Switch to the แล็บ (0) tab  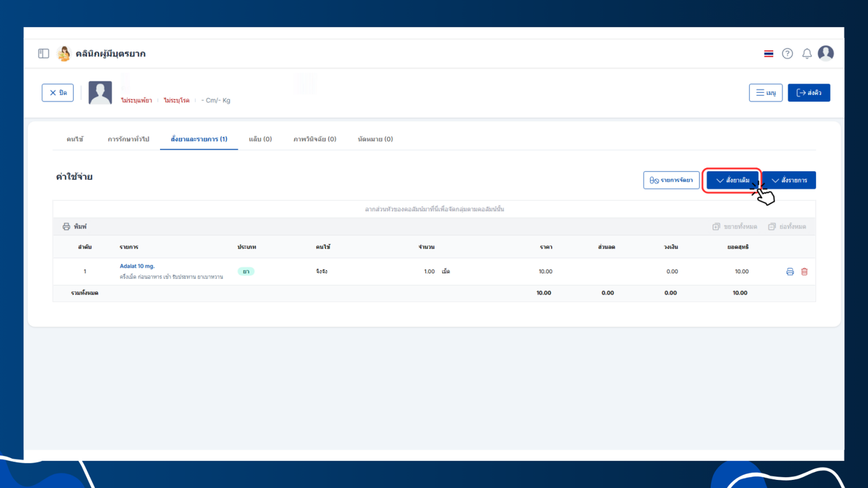click(x=260, y=139)
